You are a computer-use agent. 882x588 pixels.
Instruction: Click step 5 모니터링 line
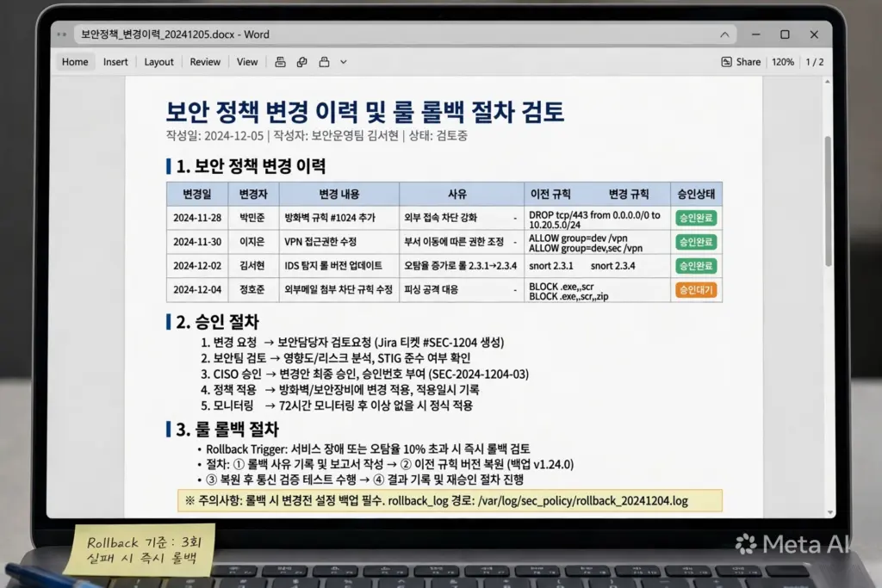[x=337, y=405]
